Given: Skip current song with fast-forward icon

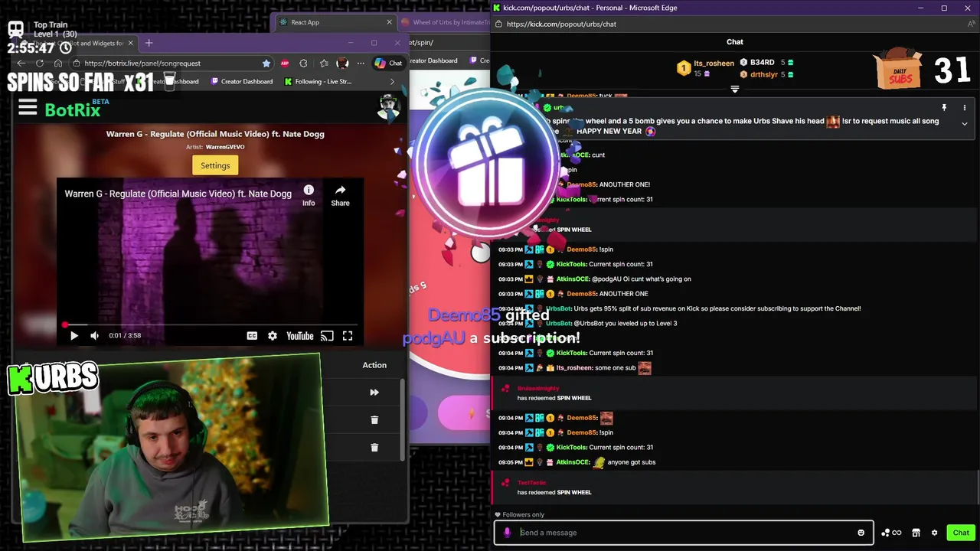Looking at the screenshot, I should [x=374, y=393].
